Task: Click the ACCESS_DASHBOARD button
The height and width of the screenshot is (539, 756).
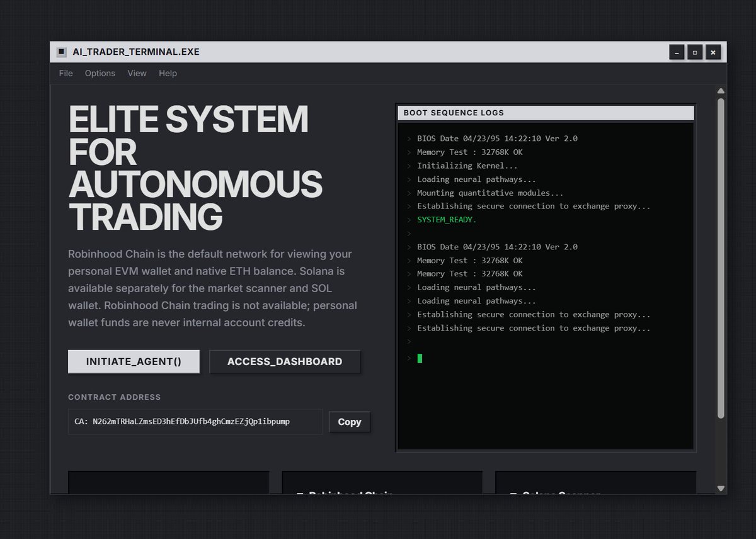Action: tap(285, 361)
